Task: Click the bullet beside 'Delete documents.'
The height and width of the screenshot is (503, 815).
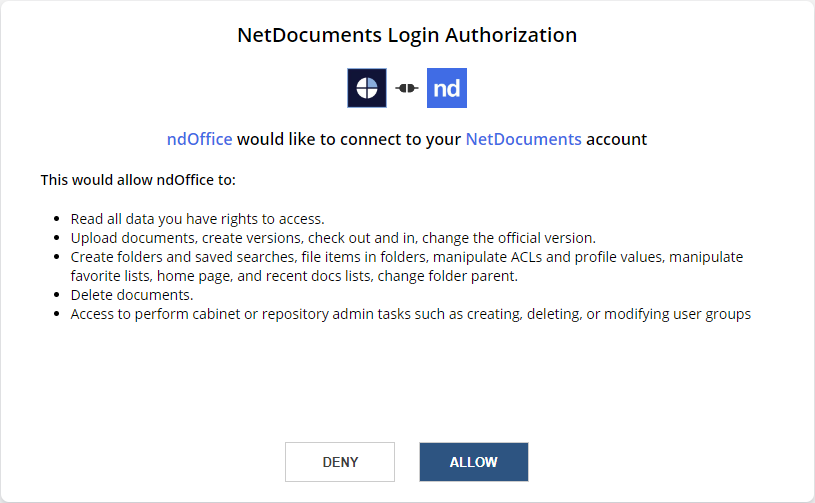Action: coord(57,295)
